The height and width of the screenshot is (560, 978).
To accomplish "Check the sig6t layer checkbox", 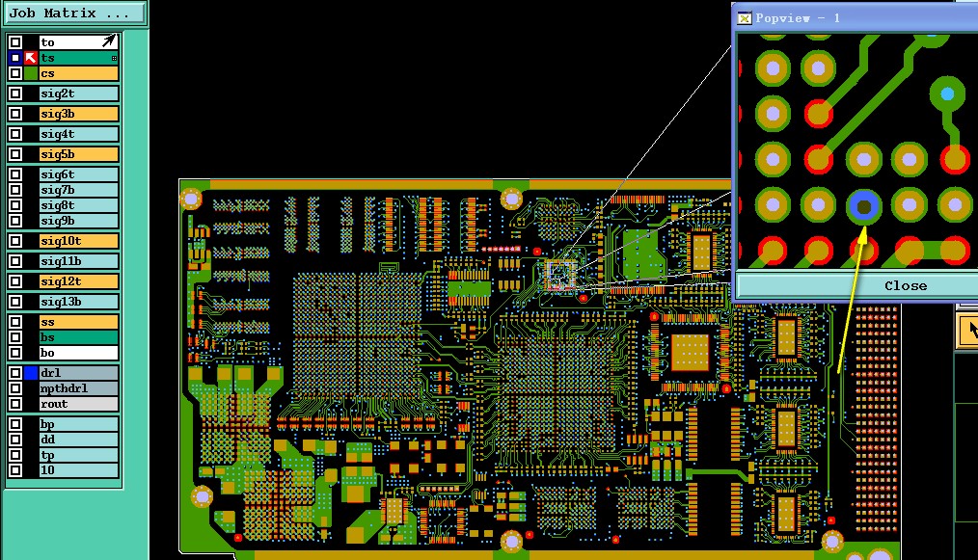I will coord(15,174).
